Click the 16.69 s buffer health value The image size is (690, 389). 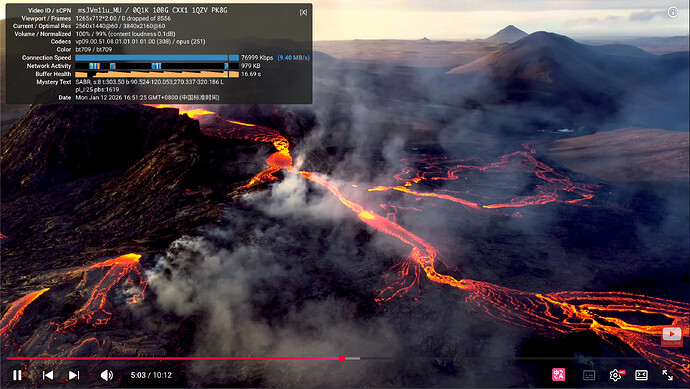click(x=251, y=74)
